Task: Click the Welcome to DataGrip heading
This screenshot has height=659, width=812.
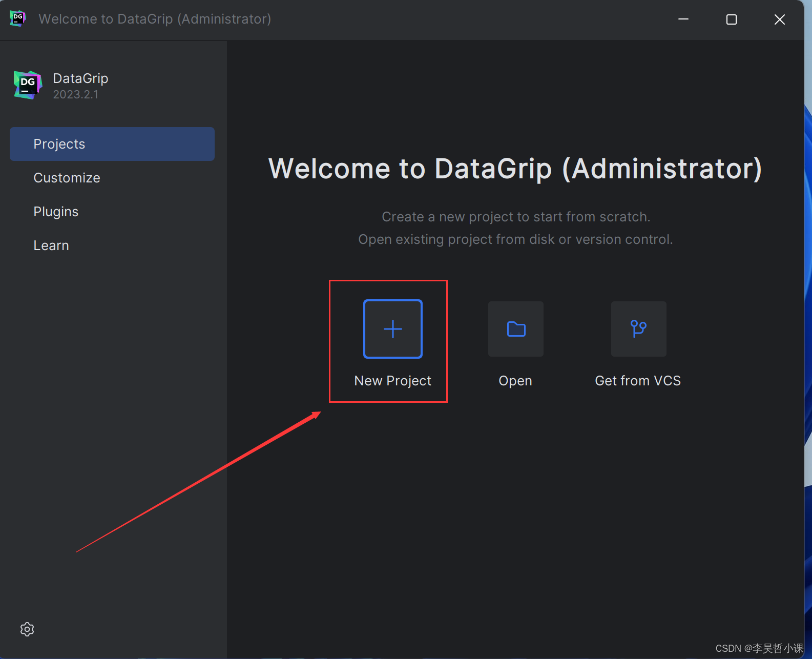Action: click(x=515, y=169)
